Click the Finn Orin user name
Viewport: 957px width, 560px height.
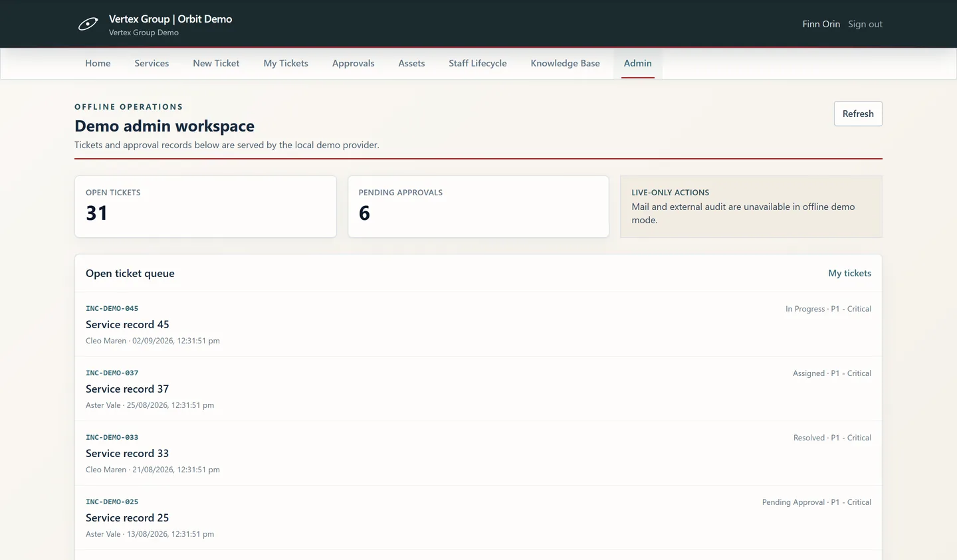(821, 24)
